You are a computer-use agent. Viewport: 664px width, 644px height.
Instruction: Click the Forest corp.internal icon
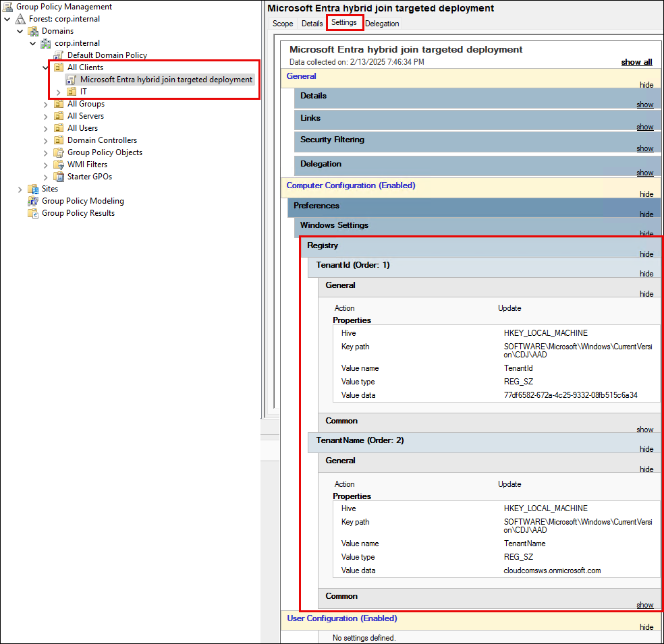[x=20, y=19]
